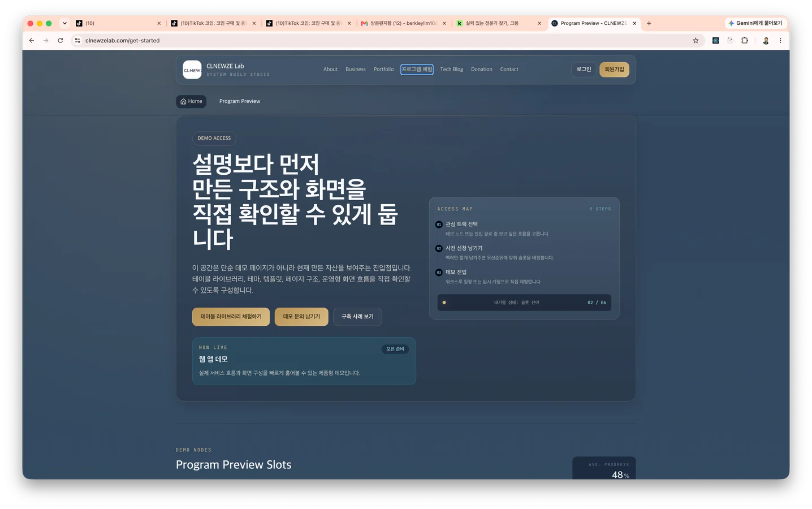Screen dimensions: 812x509
Task: Open site information icon in address bar
Action: [77, 41]
